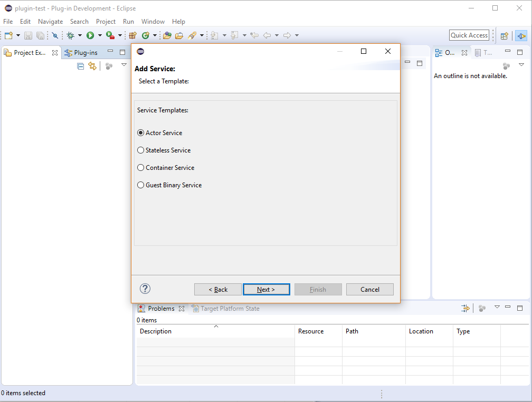Toggle Skip All Breakpoints in the toolbar
532x402 pixels.
[55, 35]
